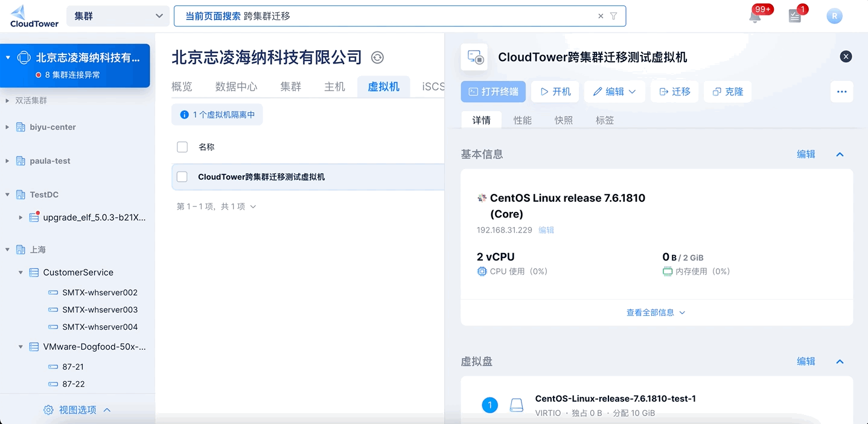Viewport: 868px width, 424px height.
Task: Select 北京志凌海纳科技有 organization in sidebar
Action: pyautogui.click(x=75, y=66)
